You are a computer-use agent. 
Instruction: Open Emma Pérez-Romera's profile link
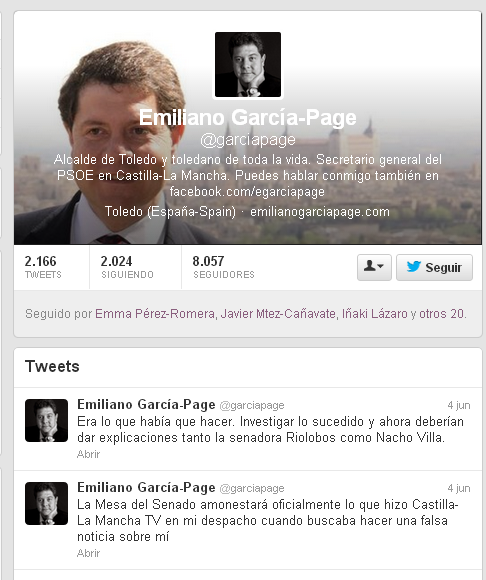click(x=155, y=314)
